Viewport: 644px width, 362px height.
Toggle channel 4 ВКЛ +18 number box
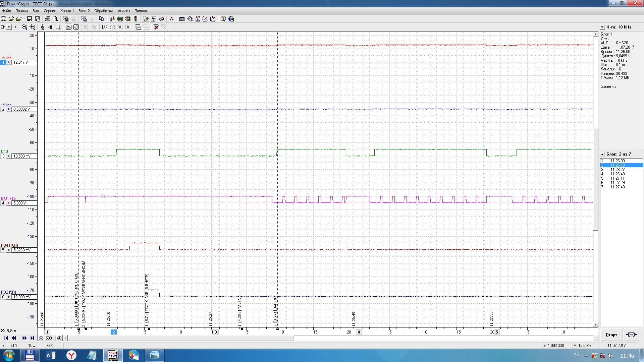[x=3, y=203]
